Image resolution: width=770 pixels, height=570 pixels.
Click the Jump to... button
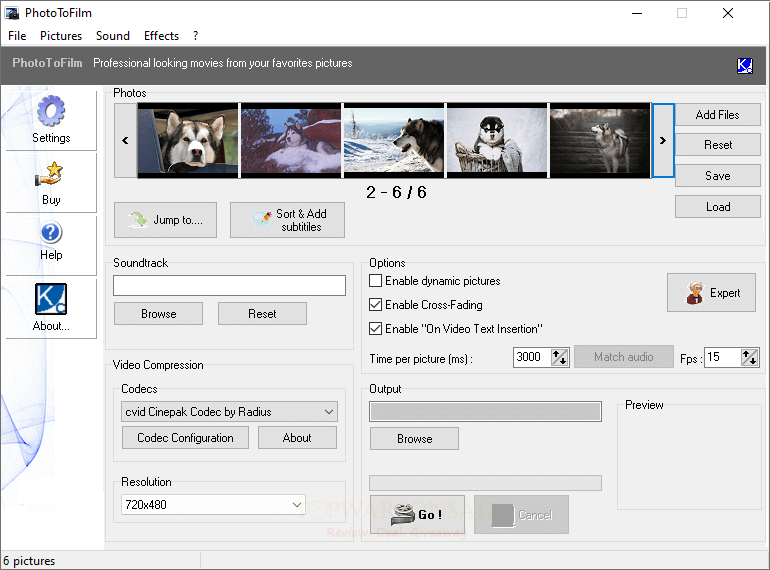click(x=165, y=220)
